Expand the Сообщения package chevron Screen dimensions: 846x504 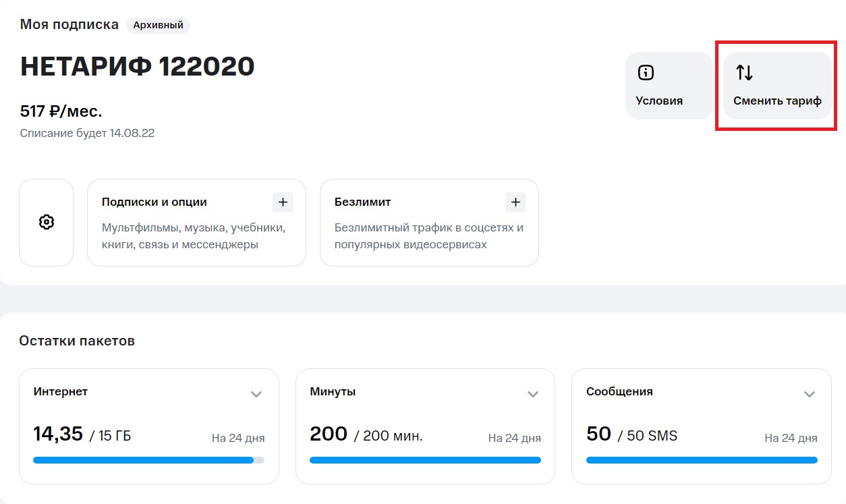tap(810, 394)
